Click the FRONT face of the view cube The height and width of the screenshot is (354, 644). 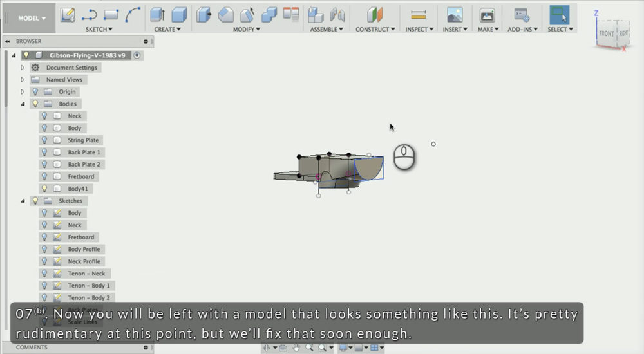(606, 33)
